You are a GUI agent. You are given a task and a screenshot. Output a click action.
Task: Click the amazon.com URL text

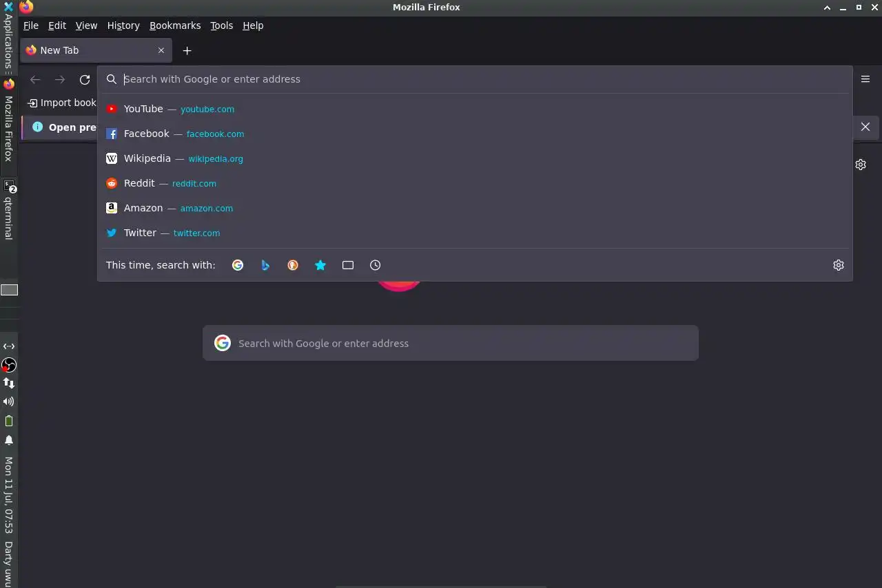tap(207, 209)
